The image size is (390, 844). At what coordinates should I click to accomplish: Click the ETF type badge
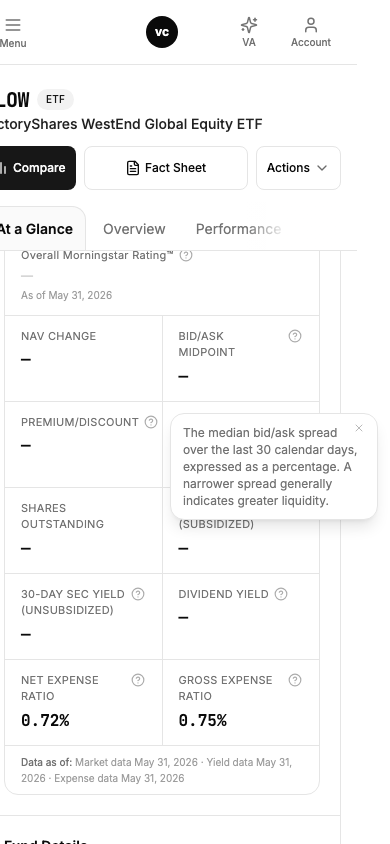tap(55, 99)
